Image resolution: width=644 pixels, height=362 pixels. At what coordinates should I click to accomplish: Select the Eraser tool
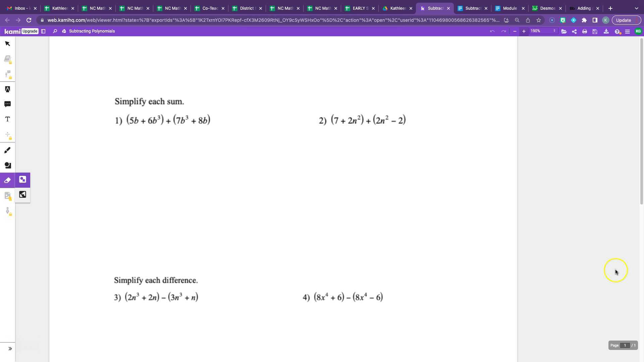[x=7, y=180]
